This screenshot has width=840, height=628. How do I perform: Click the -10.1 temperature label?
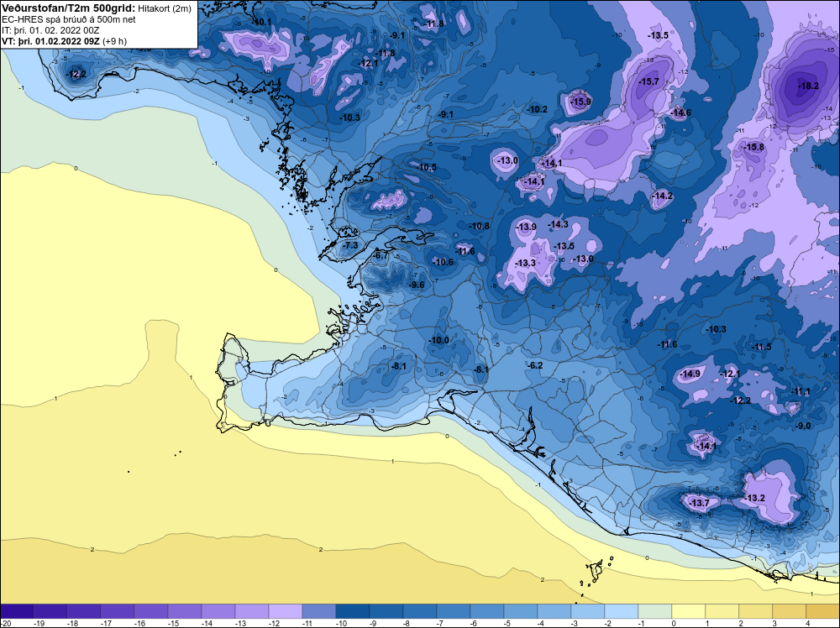coord(262,22)
